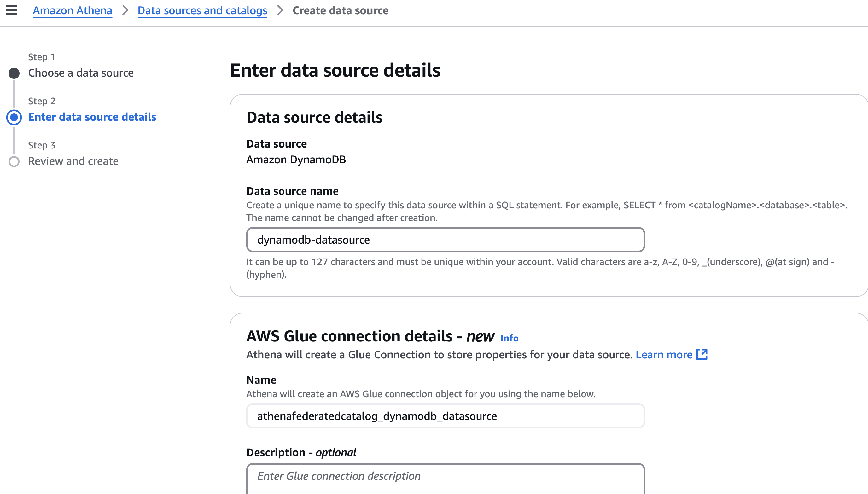Click the Glue connection Name field
The height and width of the screenshot is (494, 868).
pos(445,416)
